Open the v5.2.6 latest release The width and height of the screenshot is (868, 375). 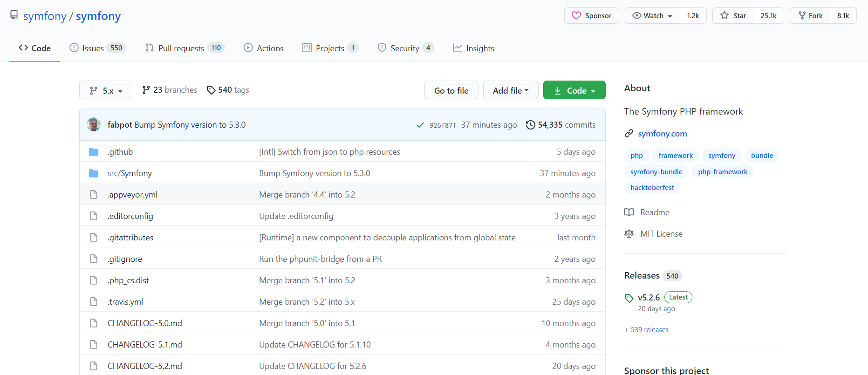(x=649, y=298)
